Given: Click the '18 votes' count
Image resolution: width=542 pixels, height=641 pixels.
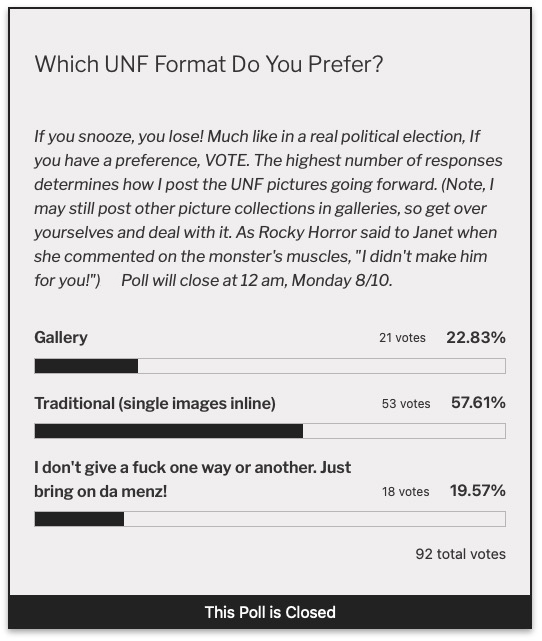Looking at the screenshot, I should tap(405, 492).
